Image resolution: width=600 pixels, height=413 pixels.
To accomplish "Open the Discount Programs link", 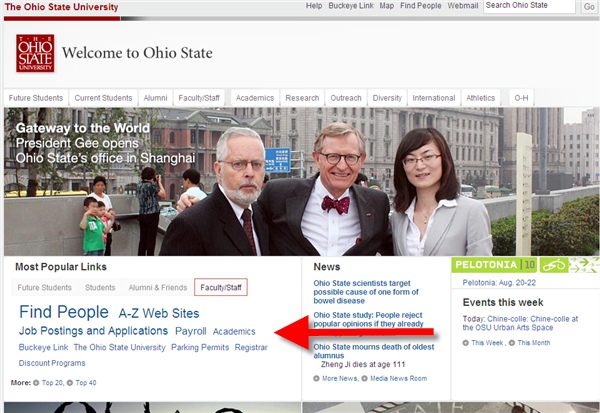I will (x=52, y=363).
